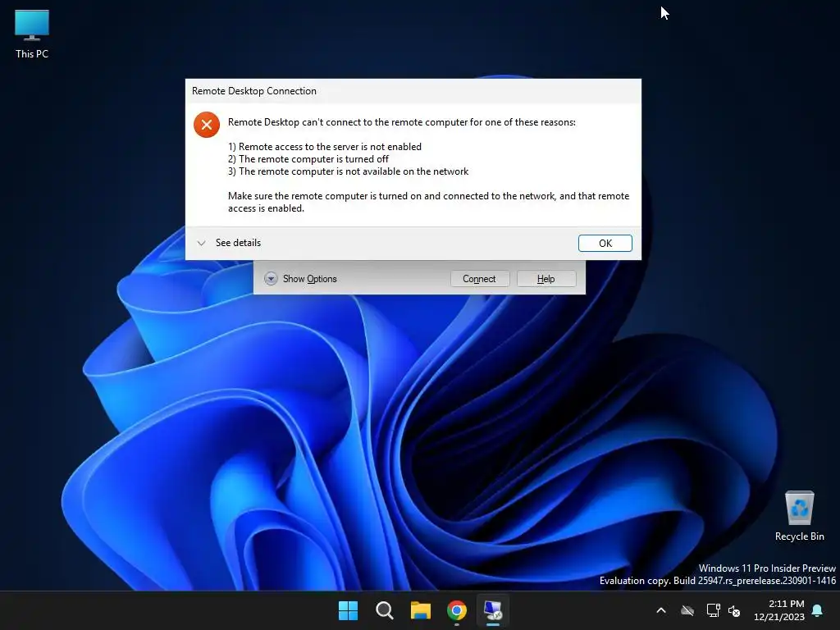Open the This PC desktop icon
The width and height of the screenshot is (840, 630).
click(32, 34)
